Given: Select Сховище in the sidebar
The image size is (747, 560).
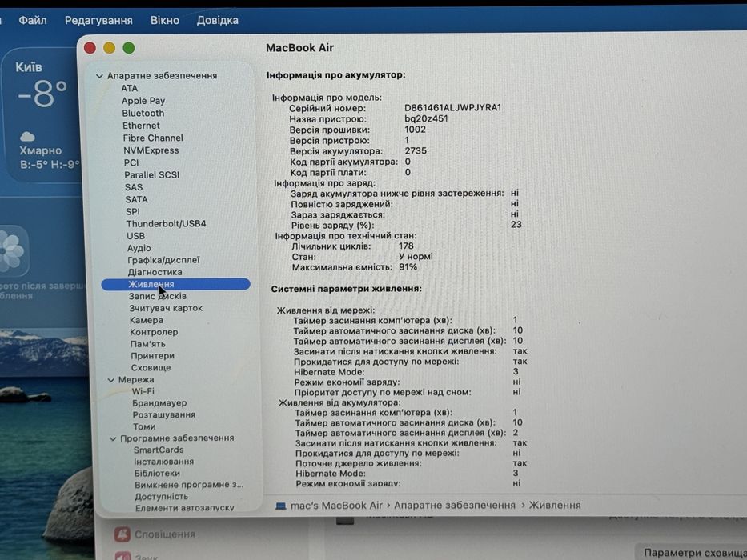Looking at the screenshot, I should coord(151,368).
